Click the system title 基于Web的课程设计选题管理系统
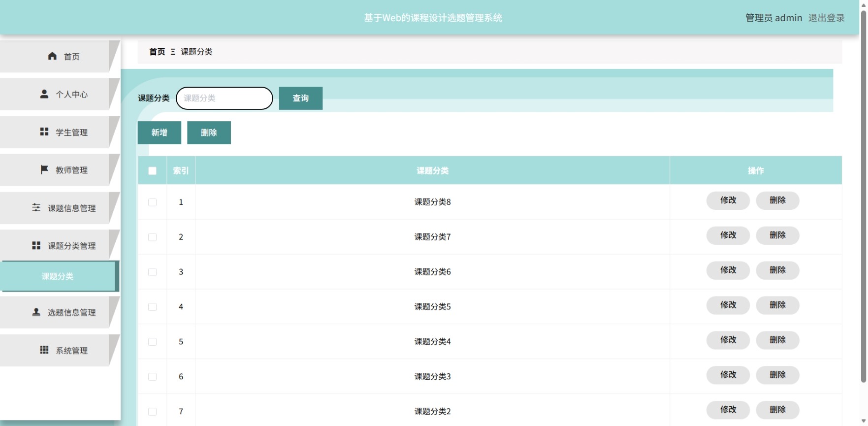 [433, 18]
